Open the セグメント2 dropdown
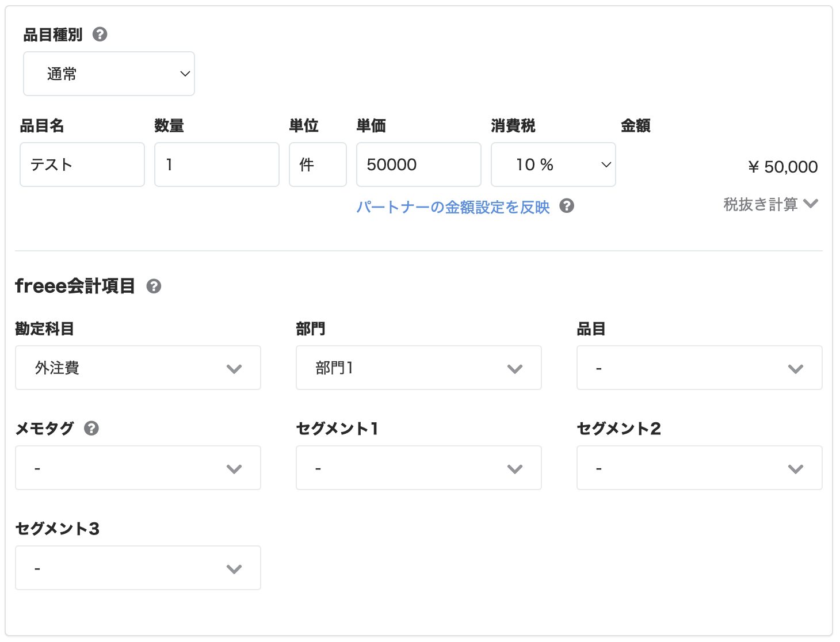Viewport: 840px width, 642px height. (x=700, y=468)
